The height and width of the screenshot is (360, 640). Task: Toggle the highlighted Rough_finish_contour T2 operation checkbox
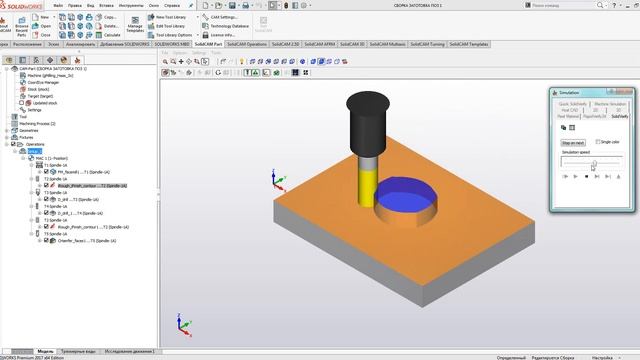[46, 186]
